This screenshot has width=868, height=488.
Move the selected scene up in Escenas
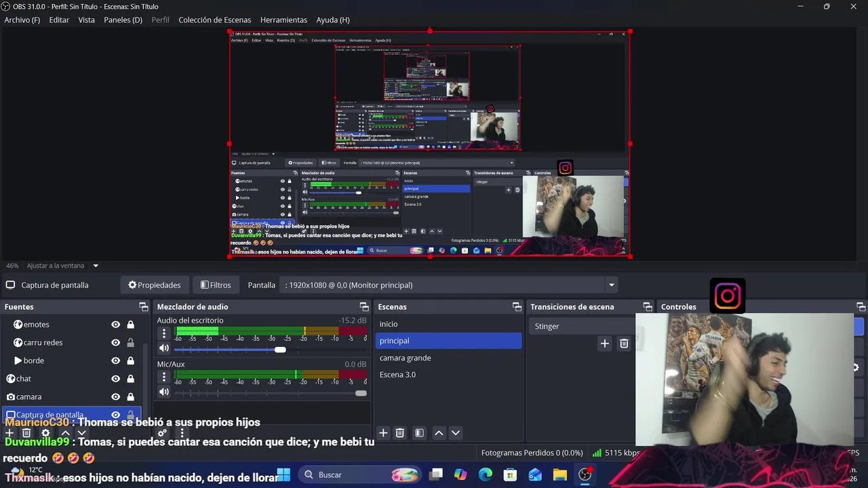(x=439, y=433)
